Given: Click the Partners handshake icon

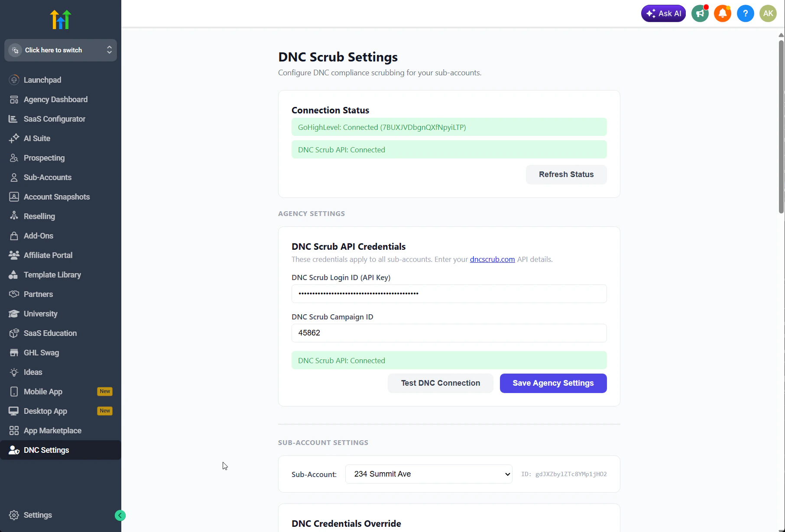Looking at the screenshot, I should (x=14, y=294).
